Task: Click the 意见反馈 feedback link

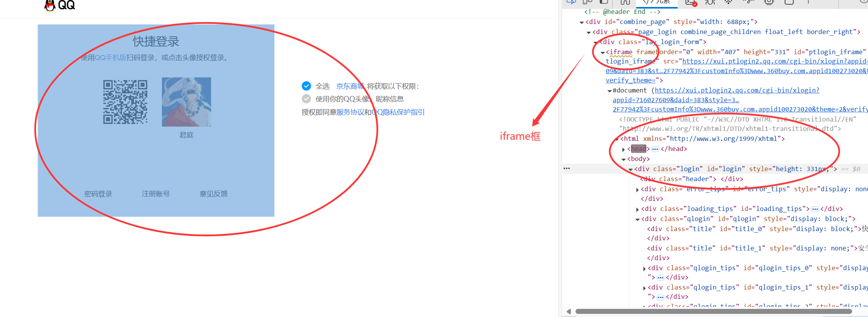Action: click(213, 194)
